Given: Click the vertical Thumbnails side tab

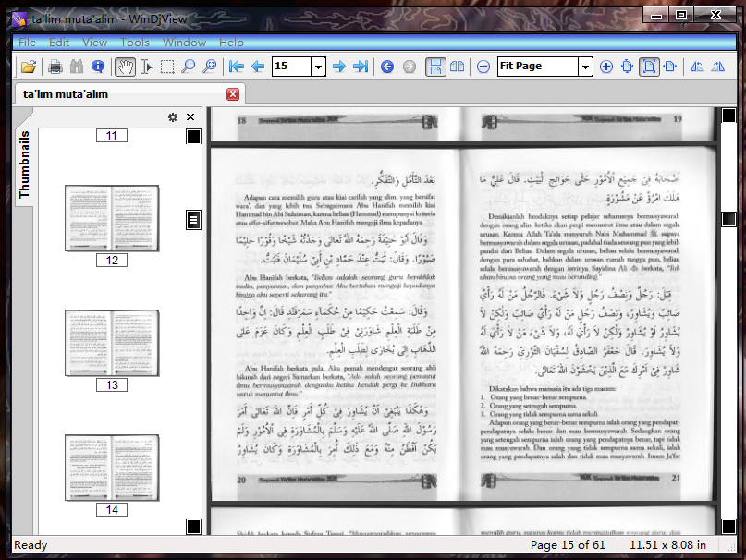Looking at the screenshot, I should [x=23, y=164].
